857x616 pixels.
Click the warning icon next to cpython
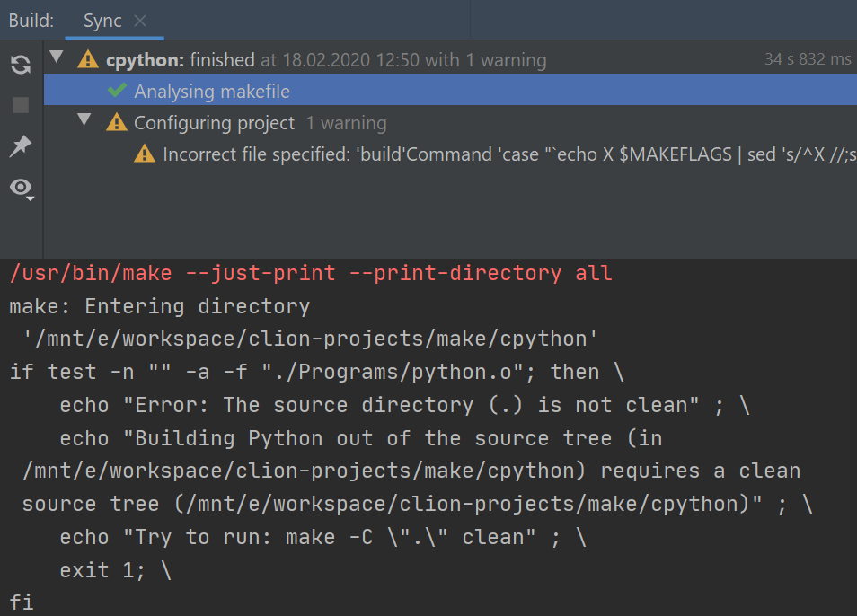(x=88, y=59)
